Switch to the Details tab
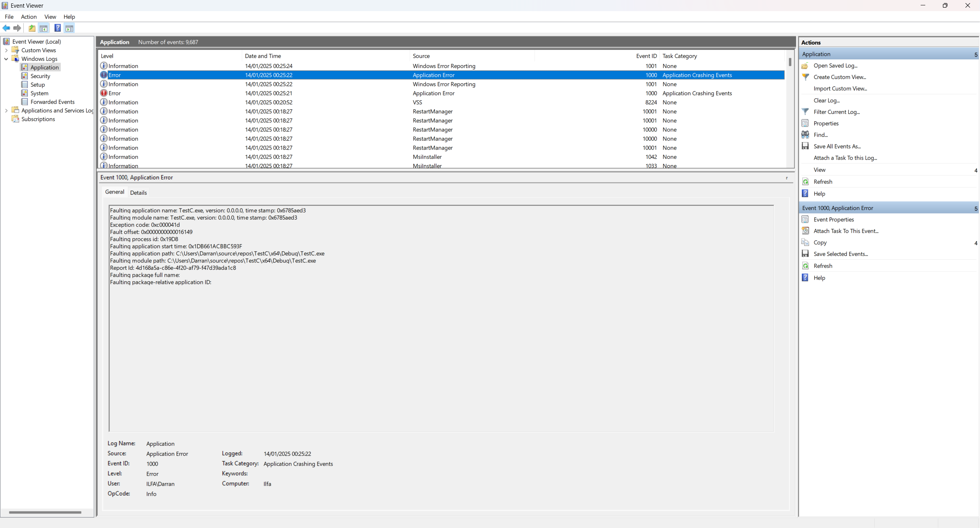This screenshot has height=528, width=980. click(138, 192)
